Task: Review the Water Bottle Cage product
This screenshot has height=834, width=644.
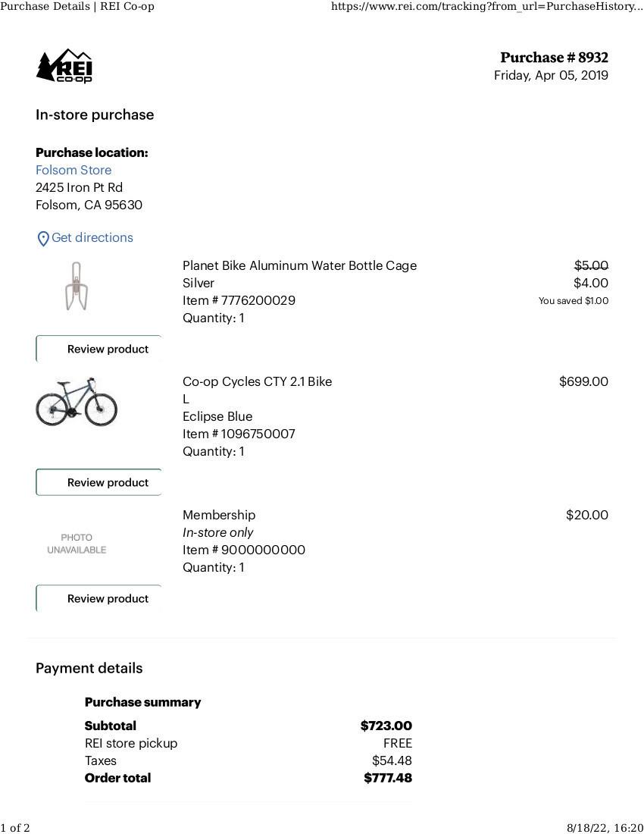Action: 98,350
